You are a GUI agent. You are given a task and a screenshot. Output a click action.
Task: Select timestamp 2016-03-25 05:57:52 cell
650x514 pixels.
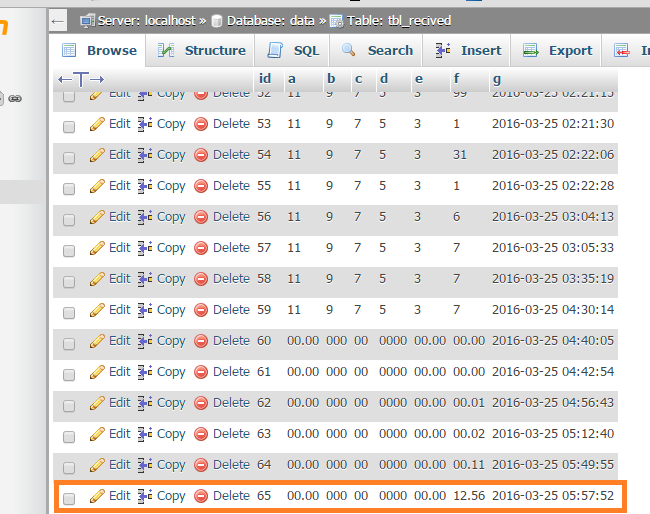point(553,496)
